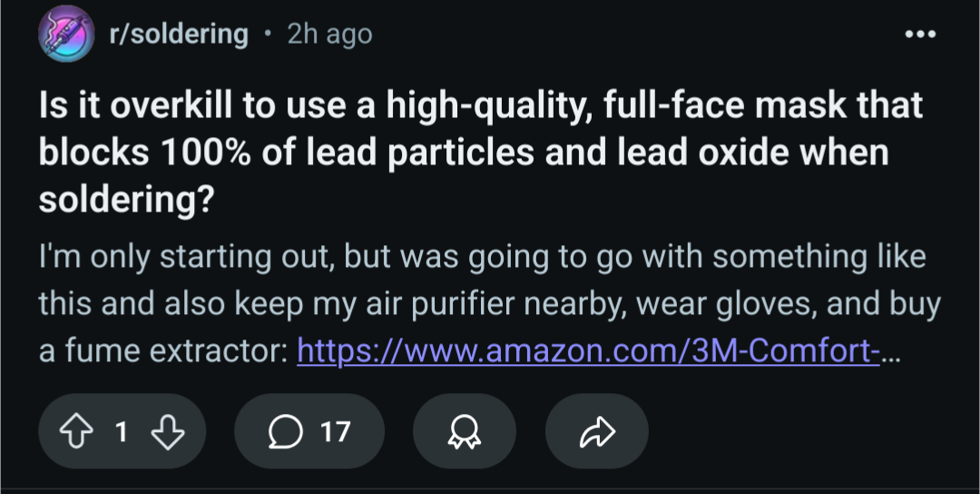Click the vote count number 1

pos(121,431)
